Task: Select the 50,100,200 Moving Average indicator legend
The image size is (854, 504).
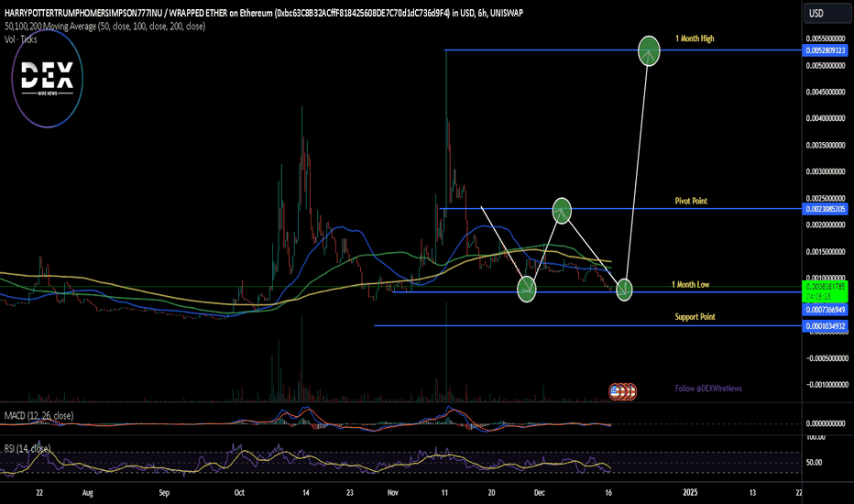Action: click(104, 27)
